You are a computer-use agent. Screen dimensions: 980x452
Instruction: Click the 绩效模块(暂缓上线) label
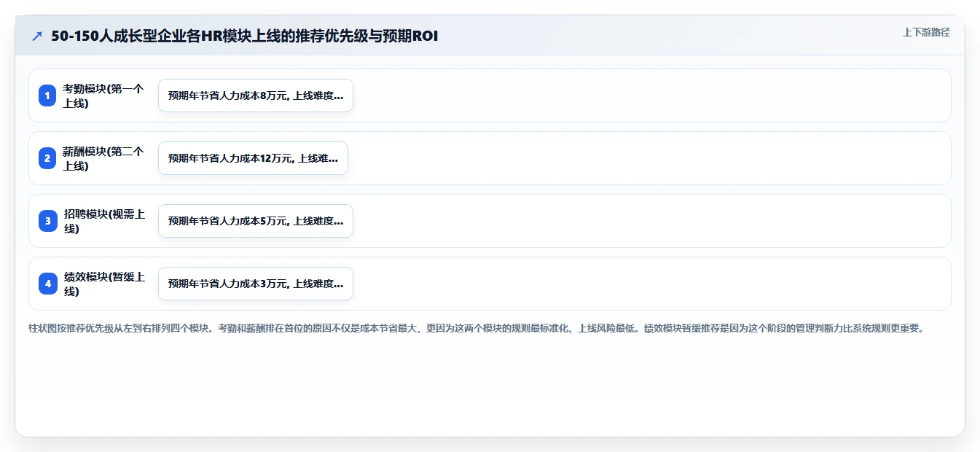point(103,284)
